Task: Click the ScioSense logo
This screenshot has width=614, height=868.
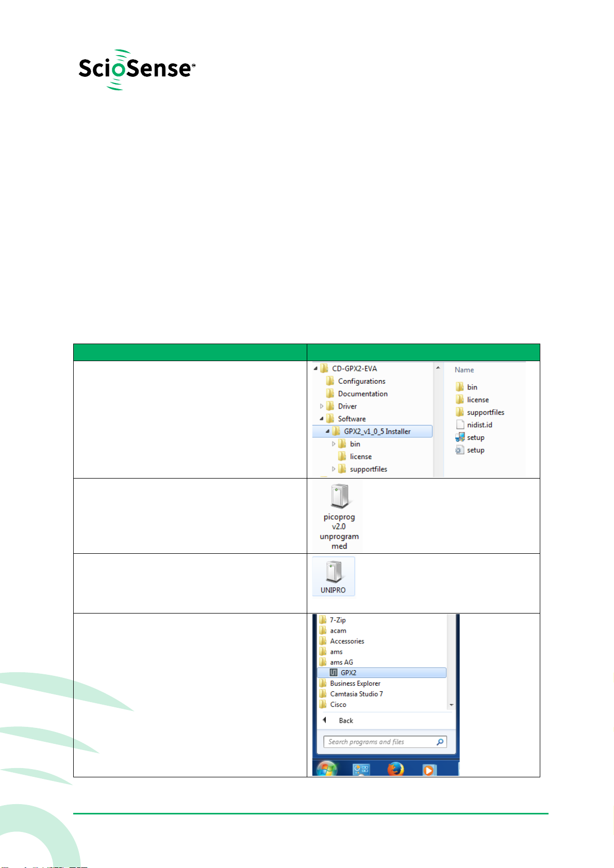Action: (137, 70)
